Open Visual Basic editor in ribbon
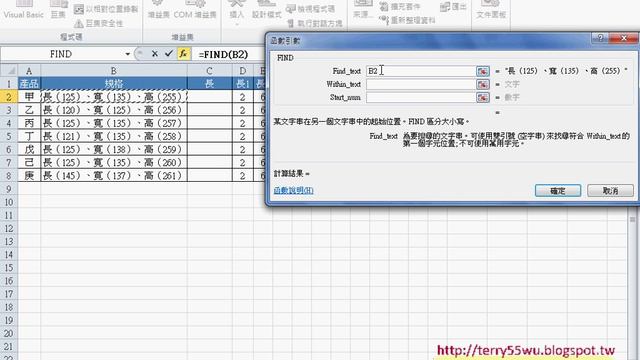This screenshot has height=360, width=640. tap(23, 11)
